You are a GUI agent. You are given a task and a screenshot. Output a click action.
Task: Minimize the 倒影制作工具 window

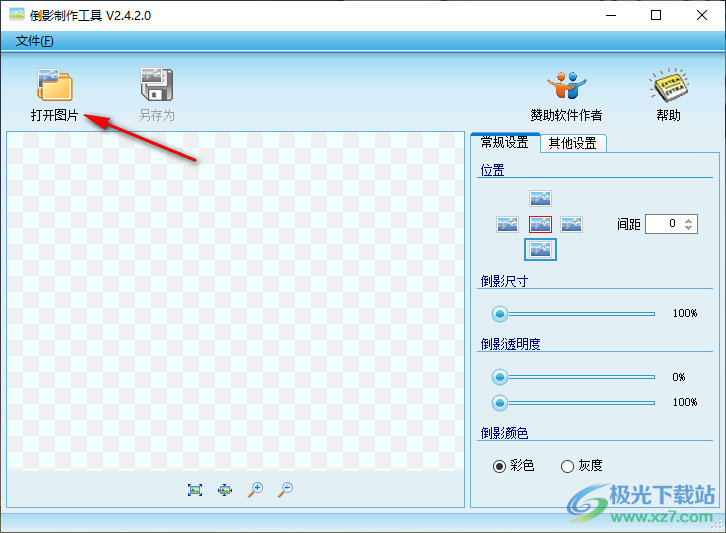[611, 15]
